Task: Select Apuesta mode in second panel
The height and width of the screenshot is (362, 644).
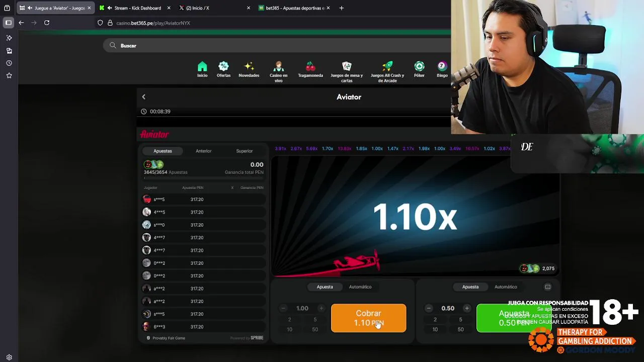Action: pos(470,287)
